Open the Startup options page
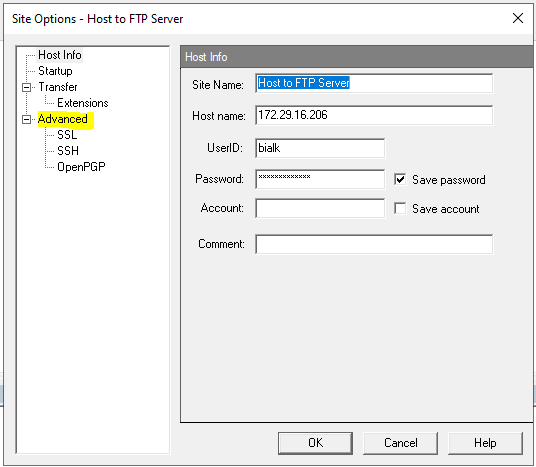Viewport: 536px width, 467px height. click(55, 71)
